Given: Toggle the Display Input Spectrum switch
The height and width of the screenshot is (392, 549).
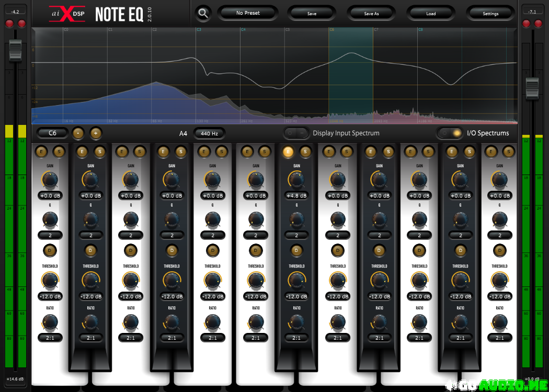Looking at the screenshot, I should point(296,133).
